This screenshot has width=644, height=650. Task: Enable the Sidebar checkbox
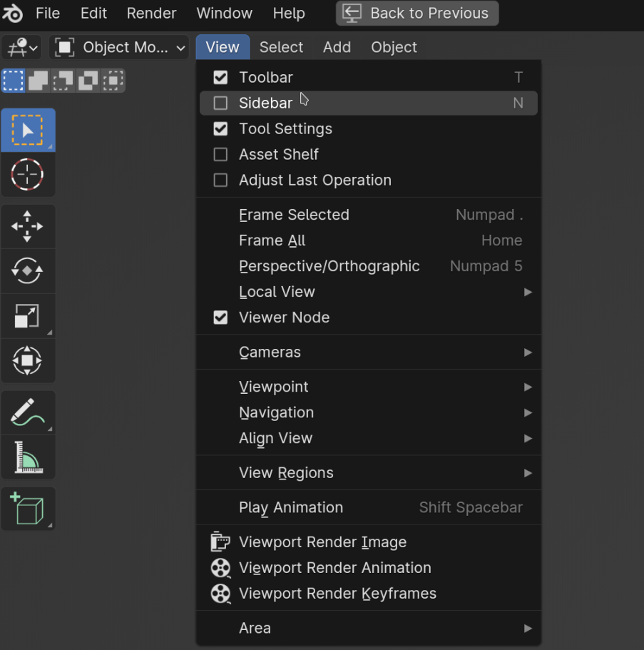[220, 103]
